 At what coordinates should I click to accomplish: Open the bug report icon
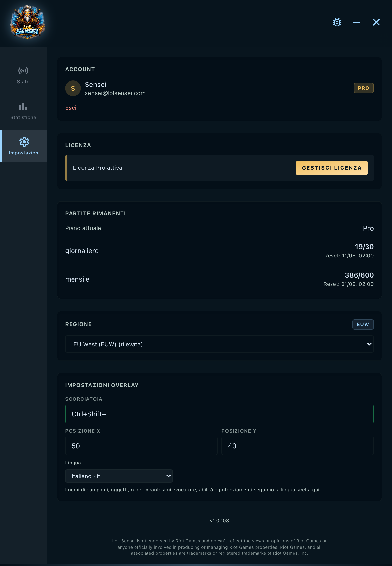(337, 22)
